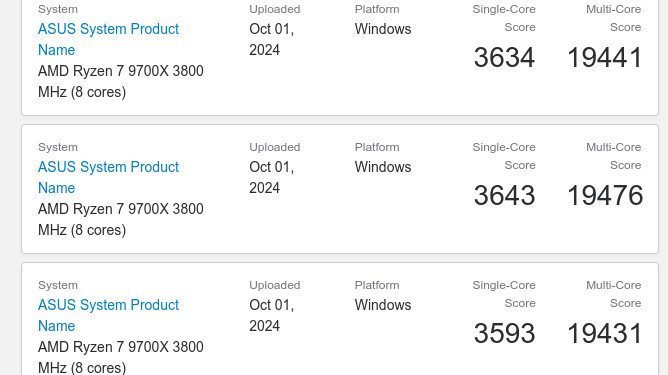Open the ASUS System Product Name link scoring 3593

click(x=108, y=315)
